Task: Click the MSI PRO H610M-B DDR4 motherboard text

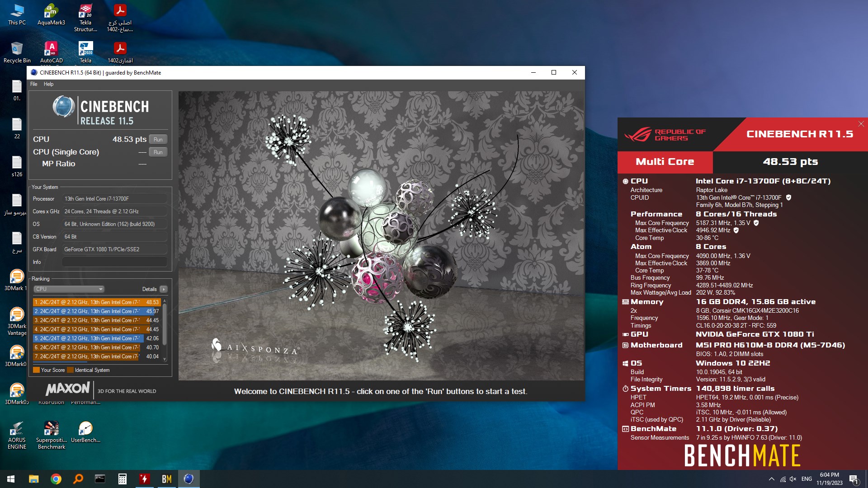Action: coord(770,345)
